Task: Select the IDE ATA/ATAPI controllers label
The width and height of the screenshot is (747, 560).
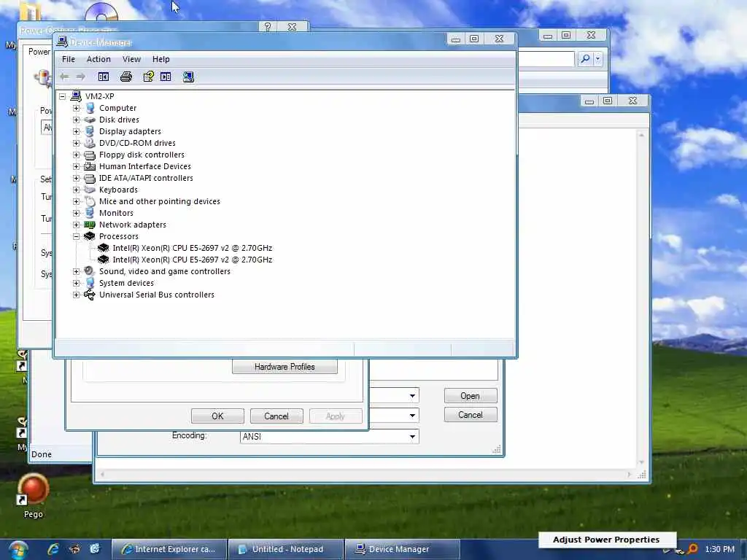Action: [146, 178]
